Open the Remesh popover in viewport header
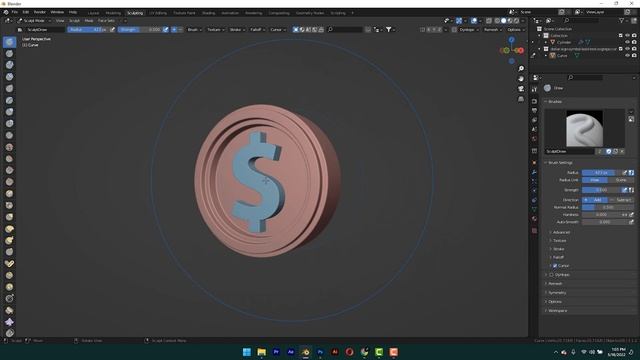640x360 pixels. pos(493,29)
